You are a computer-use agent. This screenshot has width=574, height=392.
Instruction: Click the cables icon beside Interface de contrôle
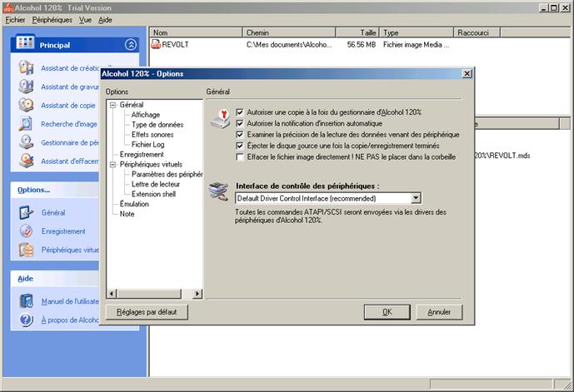(x=218, y=191)
